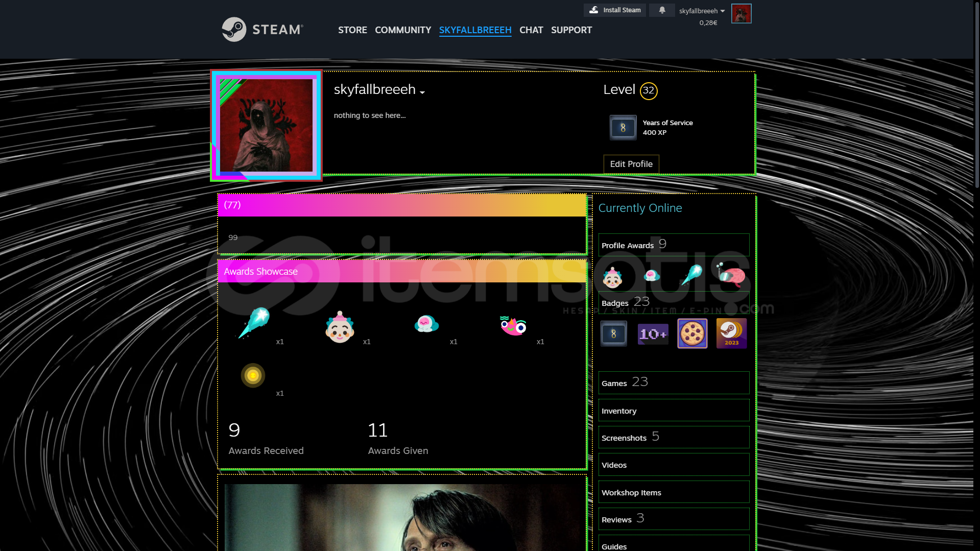Open the Workshop Items link

click(674, 492)
